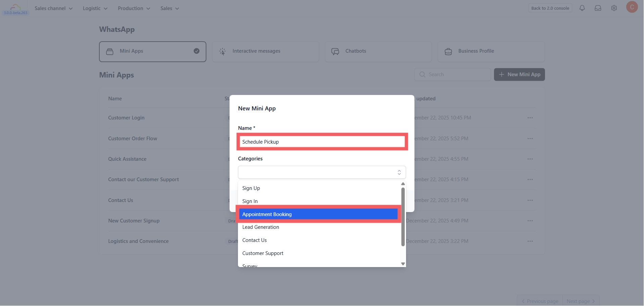Click Back to 2.0 console button
Viewport: 644px width, 306px height.
coord(550,8)
